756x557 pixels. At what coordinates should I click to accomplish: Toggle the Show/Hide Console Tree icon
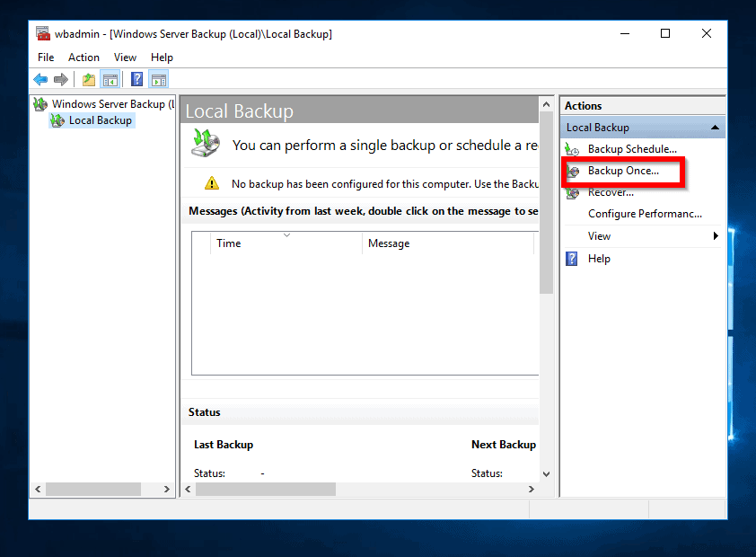point(110,80)
